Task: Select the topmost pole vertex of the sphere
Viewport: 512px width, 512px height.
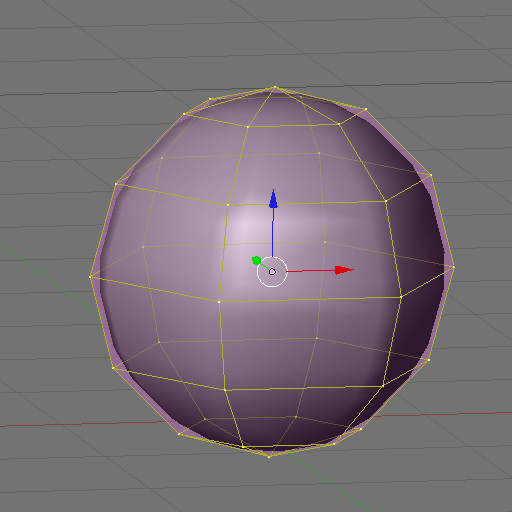Action: pos(275,87)
